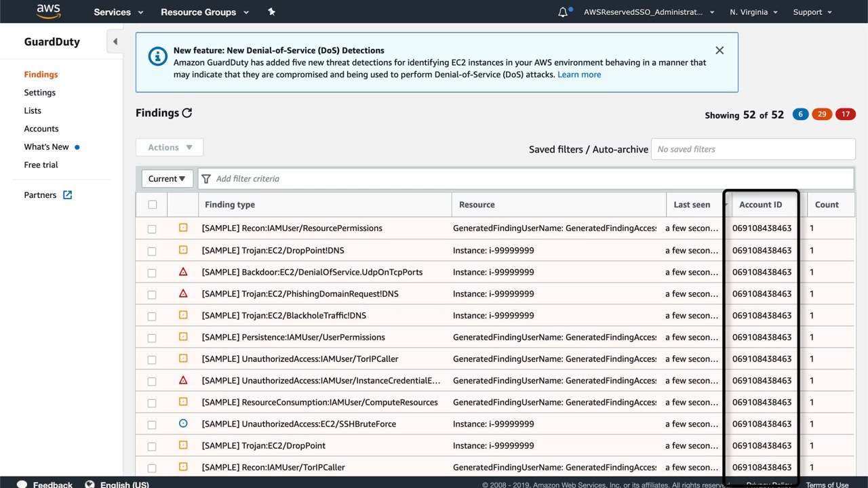Click the AWS logo home icon
The image size is (868, 488).
pos(48,12)
